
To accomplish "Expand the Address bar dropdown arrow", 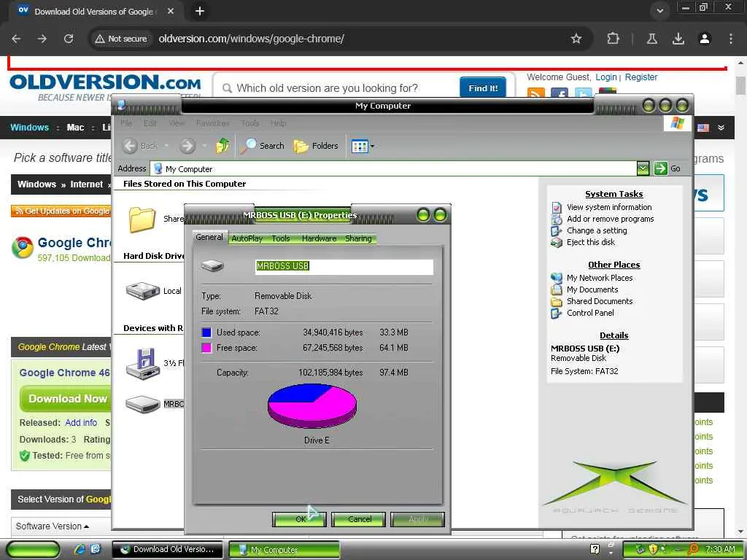I will click(x=643, y=168).
